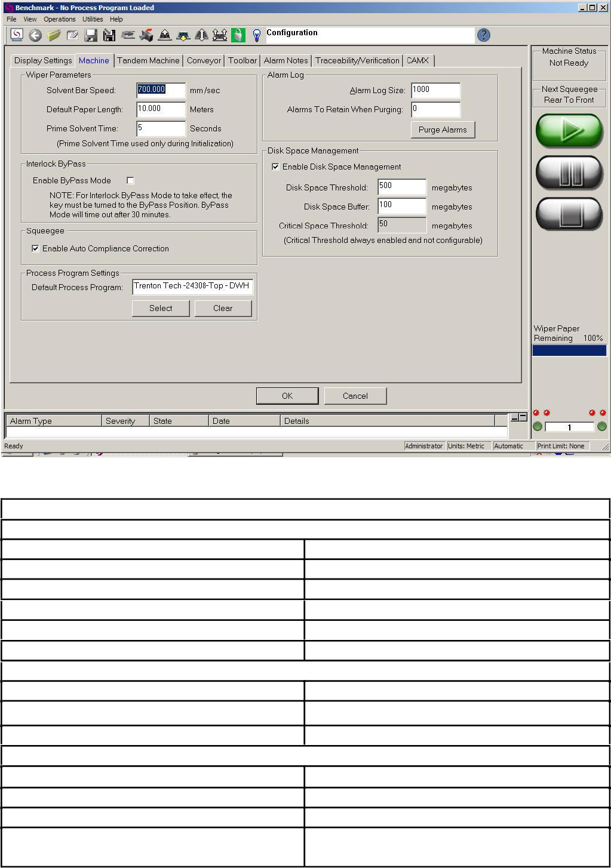Click the Alarm Type column header
Image resolution: width=611 pixels, height=868 pixels.
[54, 421]
